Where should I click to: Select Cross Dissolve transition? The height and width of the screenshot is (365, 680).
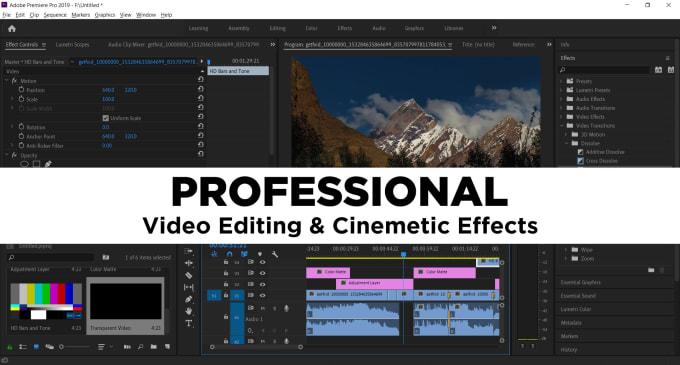(x=602, y=161)
